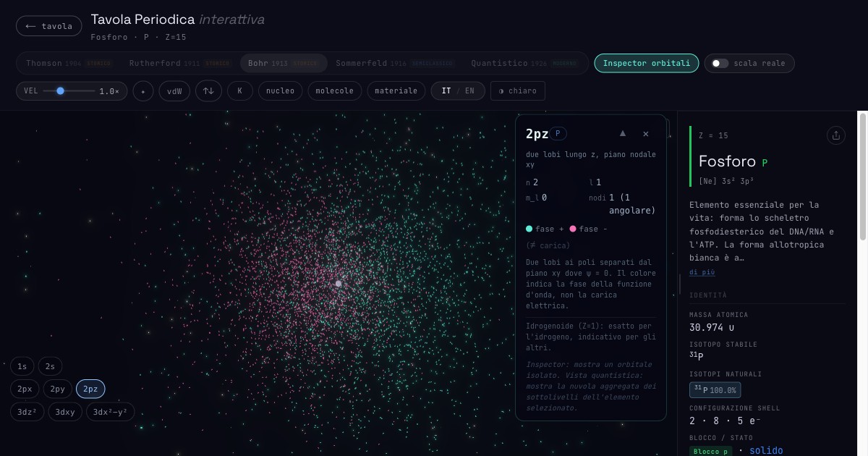The width and height of the screenshot is (868, 456).
Task: Close the 2pz orbital info card
Action: (646, 134)
